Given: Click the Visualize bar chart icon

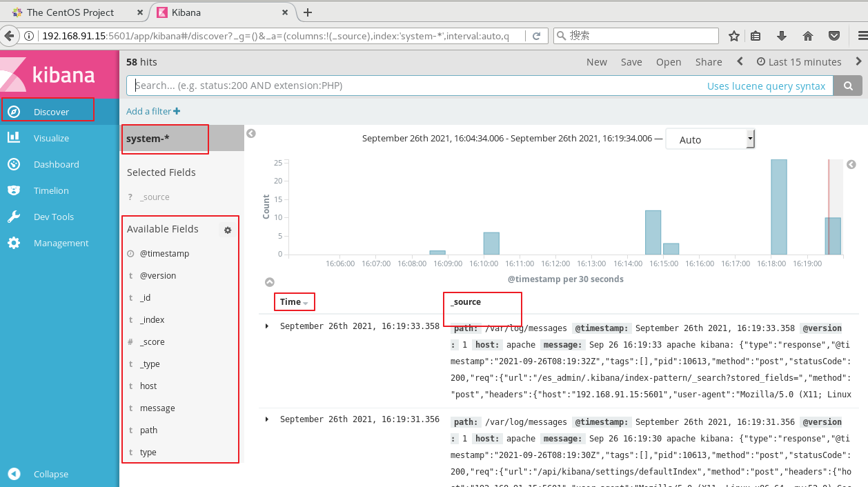Looking at the screenshot, I should point(14,137).
